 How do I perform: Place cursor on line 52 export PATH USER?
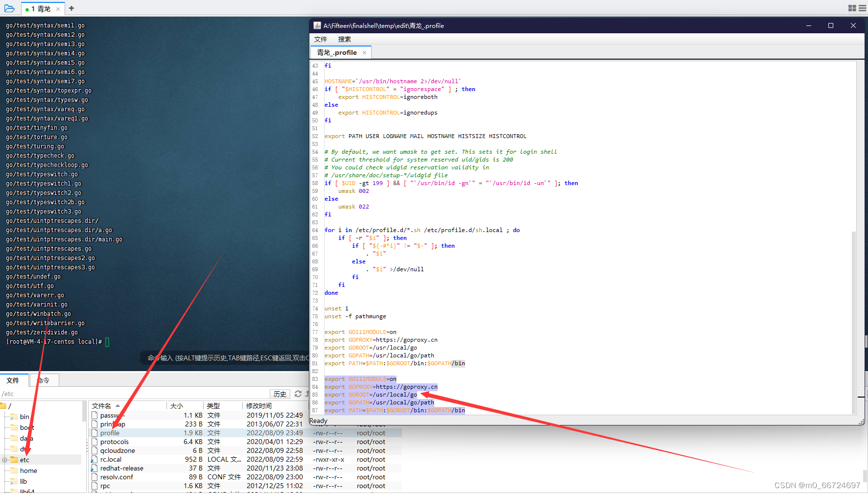425,136
